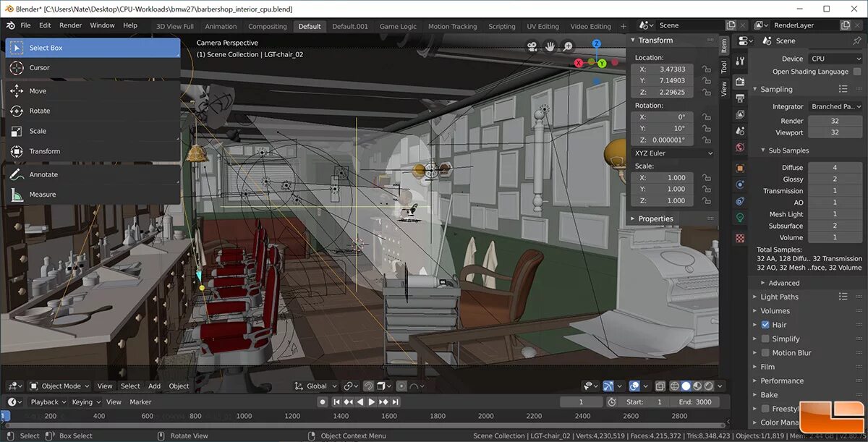Open the viewport Add menu
868x442 pixels.
point(154,386)
